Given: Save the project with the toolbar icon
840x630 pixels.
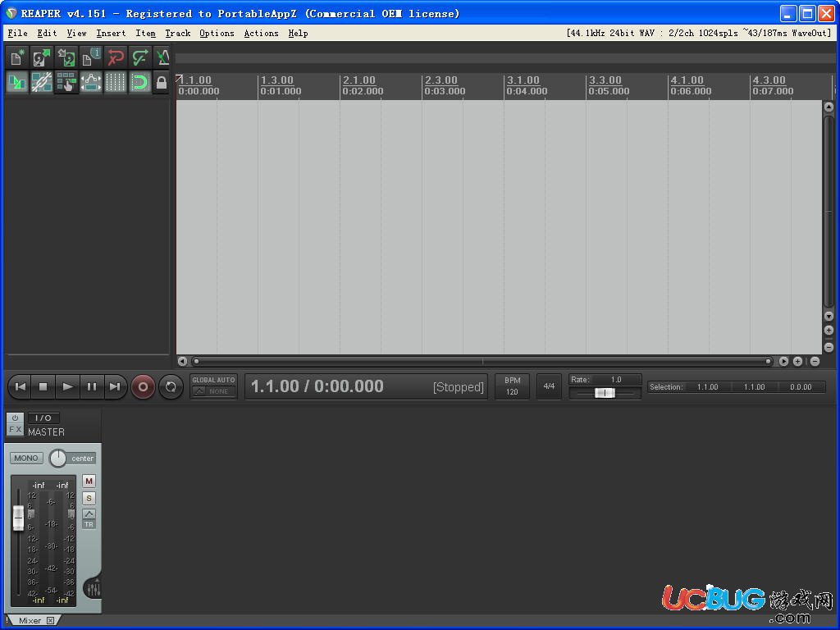Looking at the screenshot, I should coord(66,57).
